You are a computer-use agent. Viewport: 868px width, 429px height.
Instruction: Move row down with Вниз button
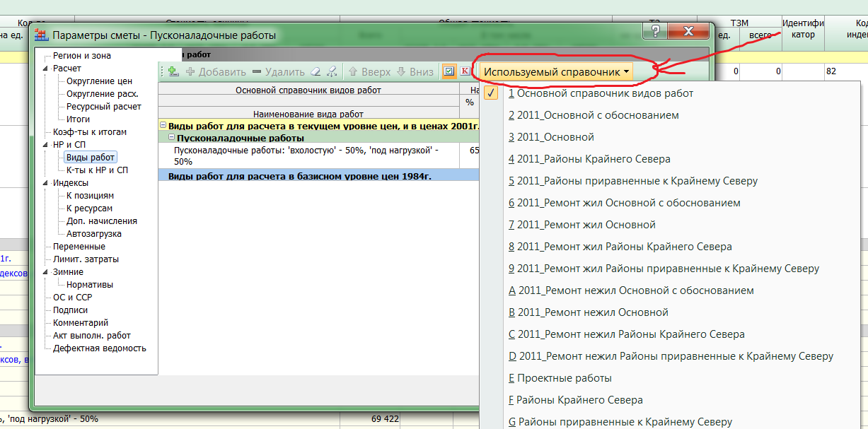415,71
